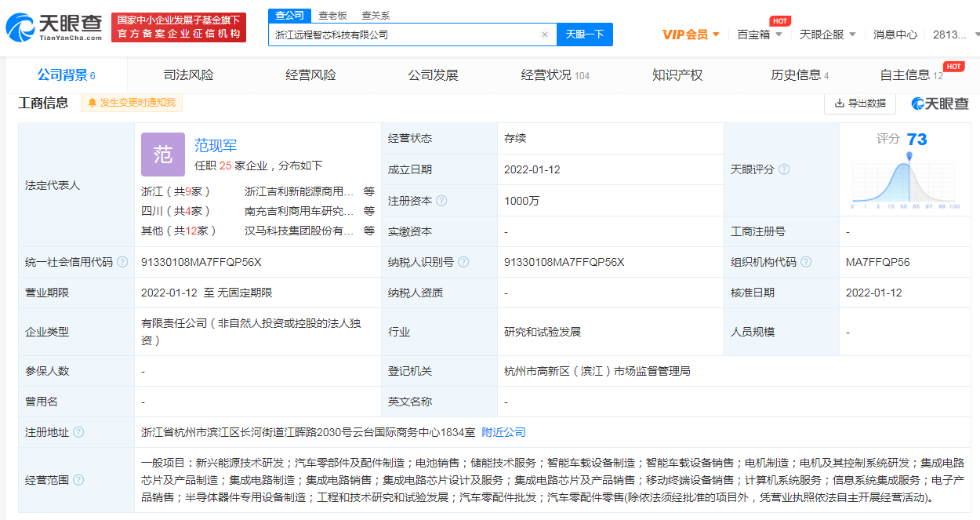The height and width of the screenshot is (520, 980).
Task: Click the help icon next to 注册资本
Action: tap(441, 201)
